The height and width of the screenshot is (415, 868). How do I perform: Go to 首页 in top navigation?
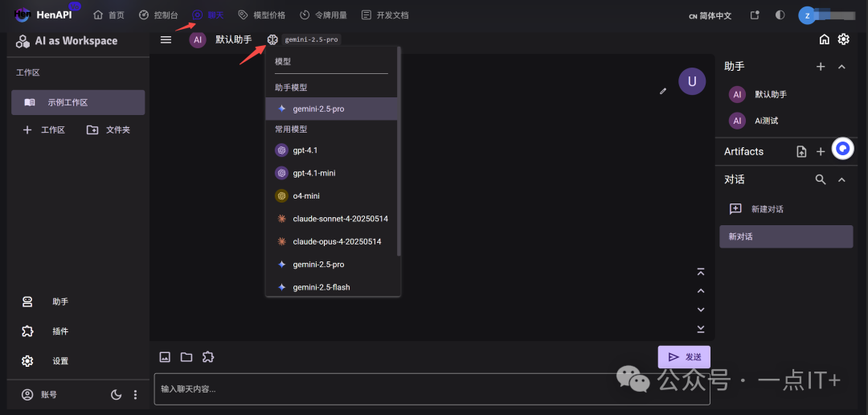(109, 15)
